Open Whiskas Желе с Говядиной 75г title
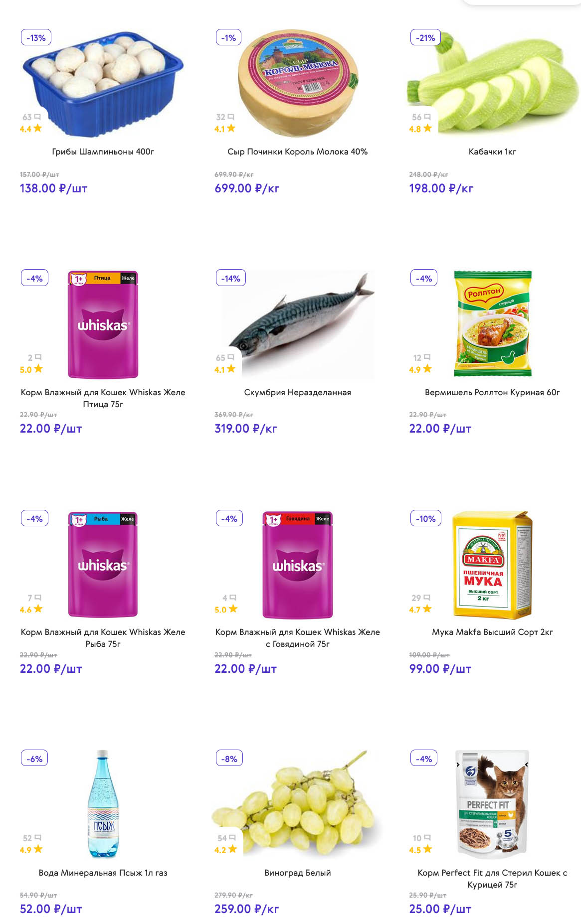Viewport: 581px width, 924px height. (x=297, y=638)
